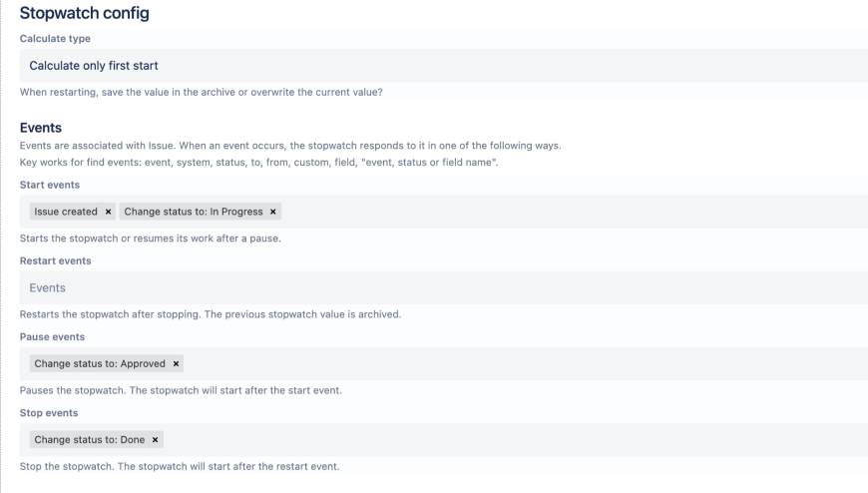Screen dimensions: 868x493
Task: Focus the Start events field's empty area
Action: [569, 212]
